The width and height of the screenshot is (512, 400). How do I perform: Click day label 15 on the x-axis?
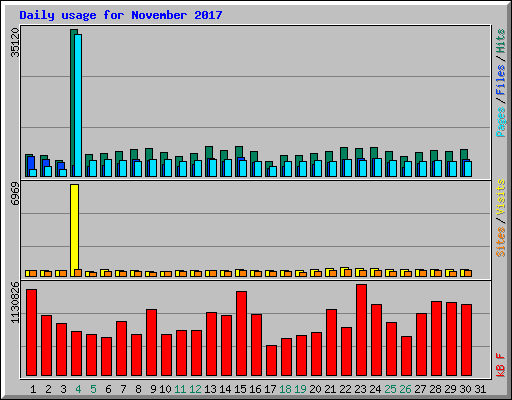240,389
